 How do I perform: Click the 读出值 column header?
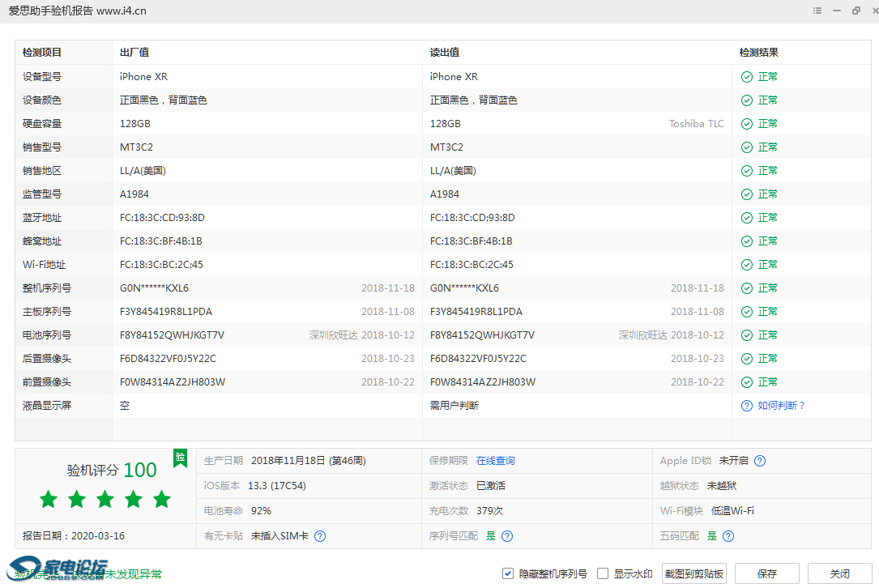(x=445, y=53)
